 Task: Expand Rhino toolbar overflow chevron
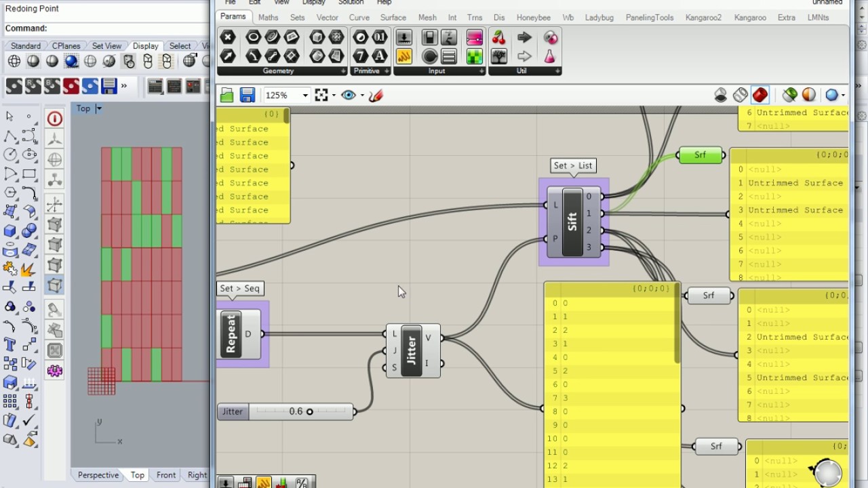[x=124, y=86]
